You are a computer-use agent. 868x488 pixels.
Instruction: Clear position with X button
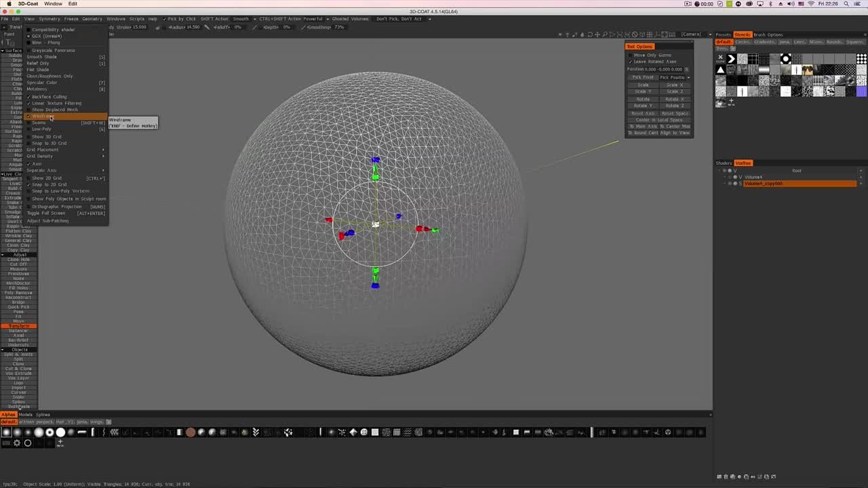pyautogui.click(x=686, y=69)
